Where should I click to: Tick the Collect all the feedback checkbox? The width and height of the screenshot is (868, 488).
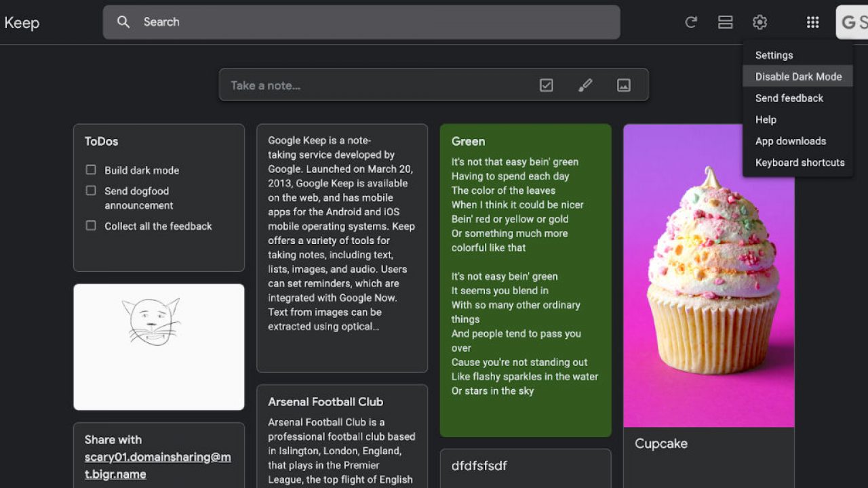point(91,226)
